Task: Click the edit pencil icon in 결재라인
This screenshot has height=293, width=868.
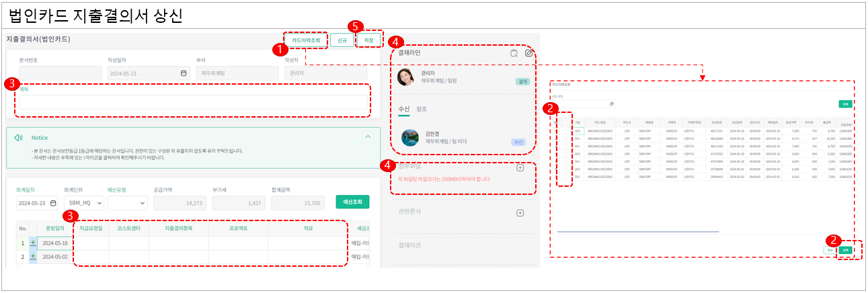Action: click(x=529, y=53)
